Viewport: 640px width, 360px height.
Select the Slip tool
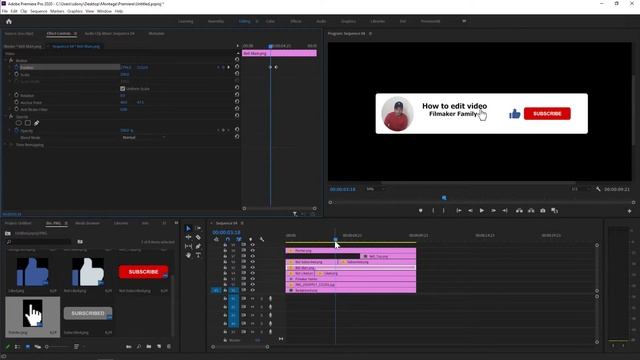[188, 247]
